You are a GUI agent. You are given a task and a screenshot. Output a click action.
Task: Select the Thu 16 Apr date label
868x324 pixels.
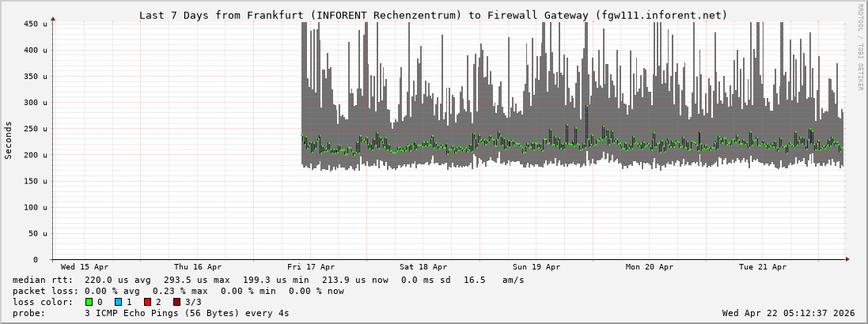[198, 267]
